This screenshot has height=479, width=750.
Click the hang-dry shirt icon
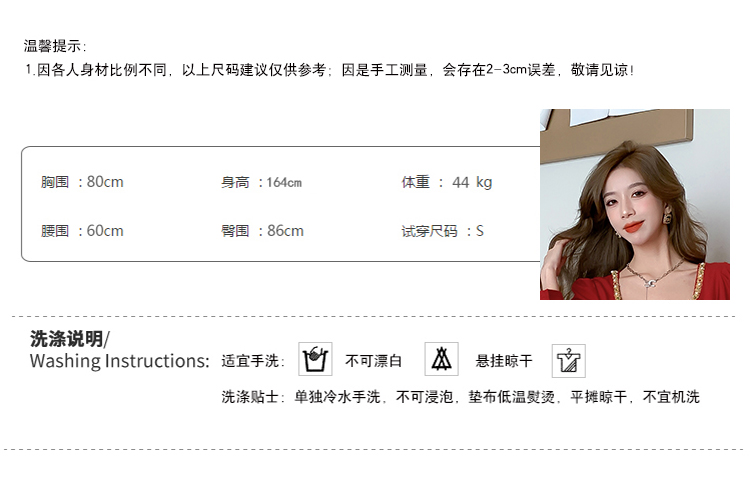click(x=569, y=361)
